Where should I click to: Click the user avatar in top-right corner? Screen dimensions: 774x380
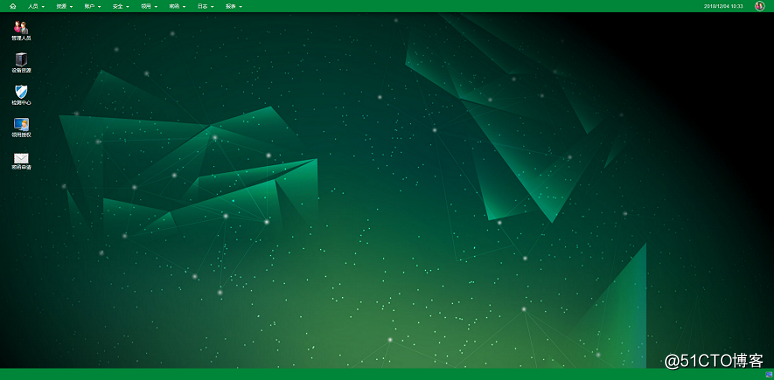click(760, 6)
